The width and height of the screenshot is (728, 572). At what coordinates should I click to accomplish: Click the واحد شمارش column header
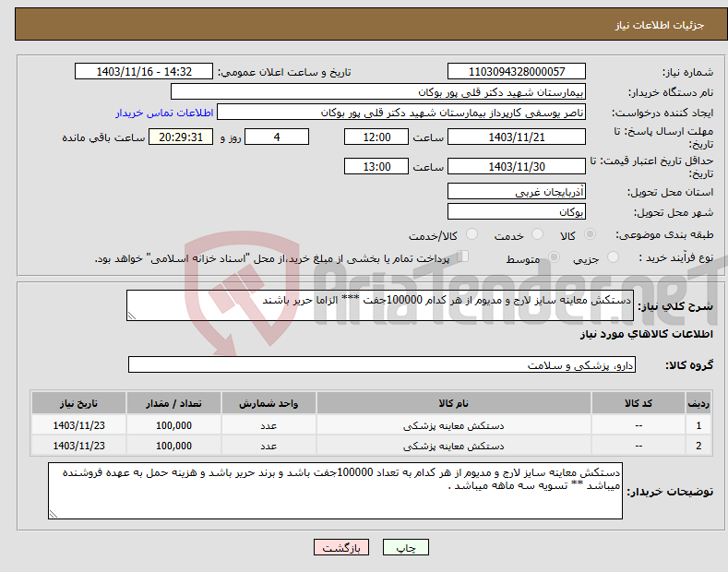coord(269,403)
